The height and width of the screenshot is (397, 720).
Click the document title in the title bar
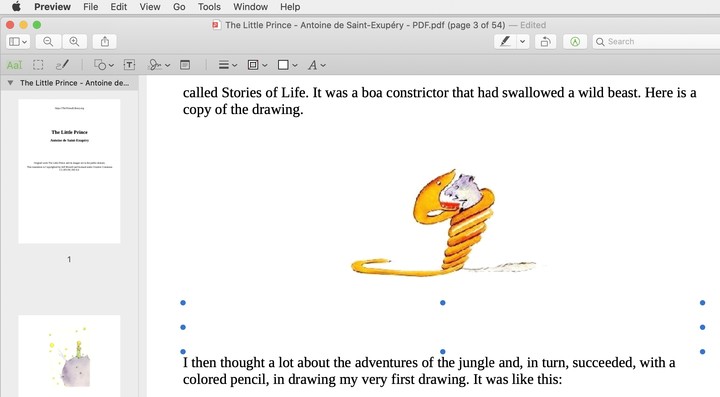click(365, 25)
